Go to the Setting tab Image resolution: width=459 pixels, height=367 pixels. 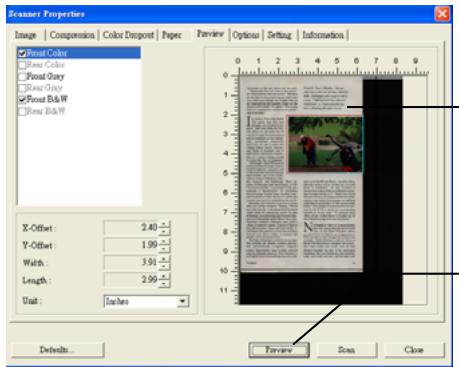279,35
